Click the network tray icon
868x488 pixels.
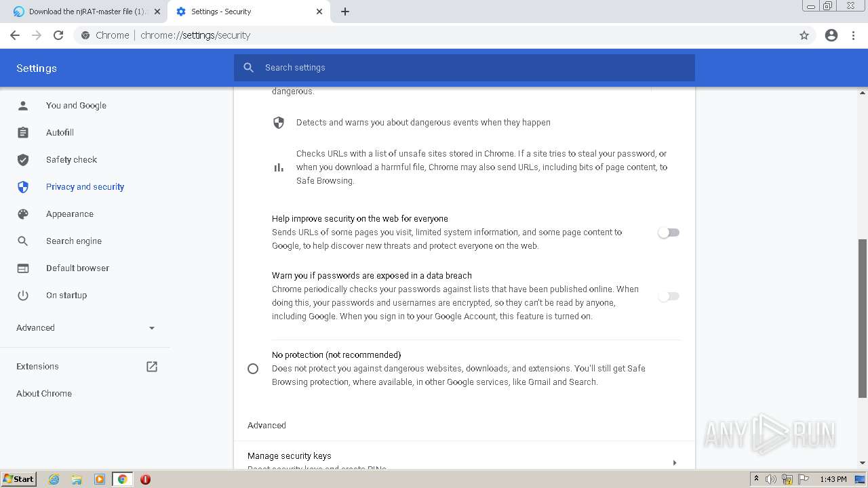click(787, 479)
